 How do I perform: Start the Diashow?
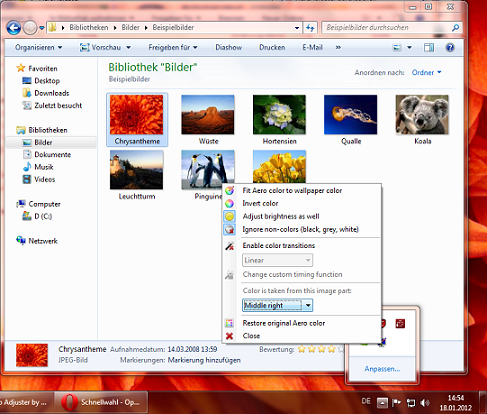tap(228, 47)
